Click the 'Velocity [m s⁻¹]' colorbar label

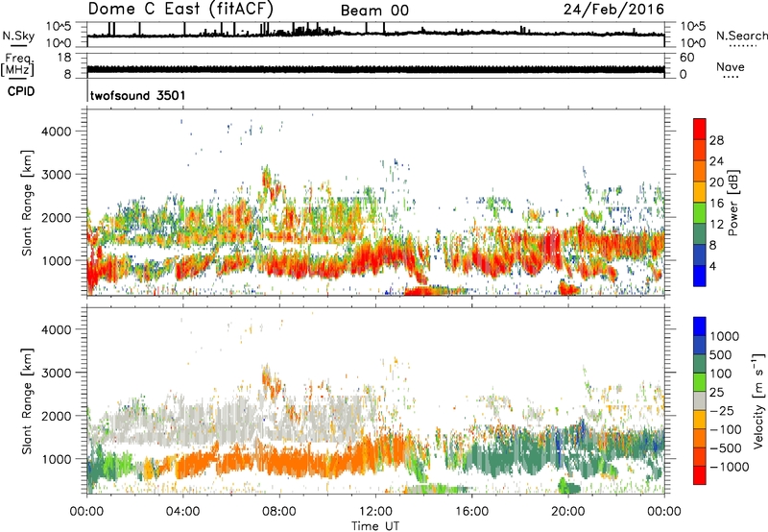[x=758, y=400]
